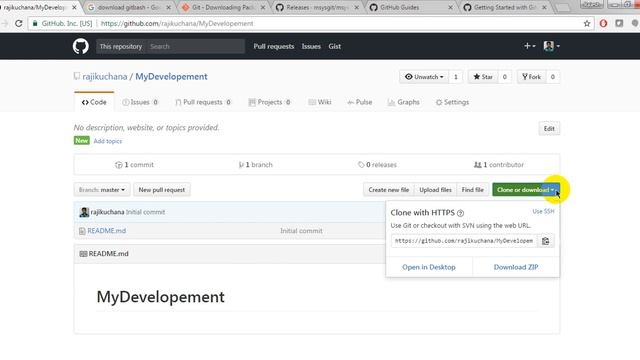Open the Branch: master selector
Image resolution: width=640 pixels, height=360 pixels.
coord(102,190)
